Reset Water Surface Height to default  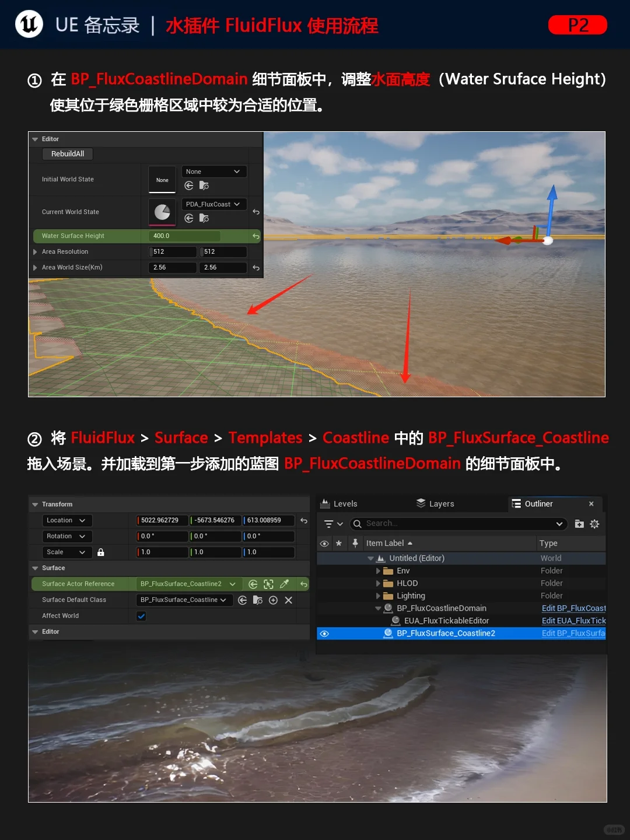coord(256,236)
